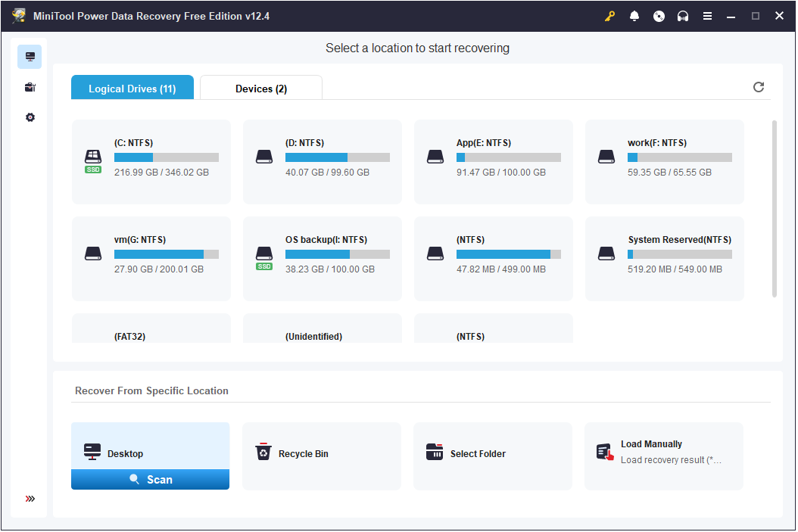This screenshot has height=532, width=798.
Task: Open Load Manually recovery result option
Action: tap(664, 456)
